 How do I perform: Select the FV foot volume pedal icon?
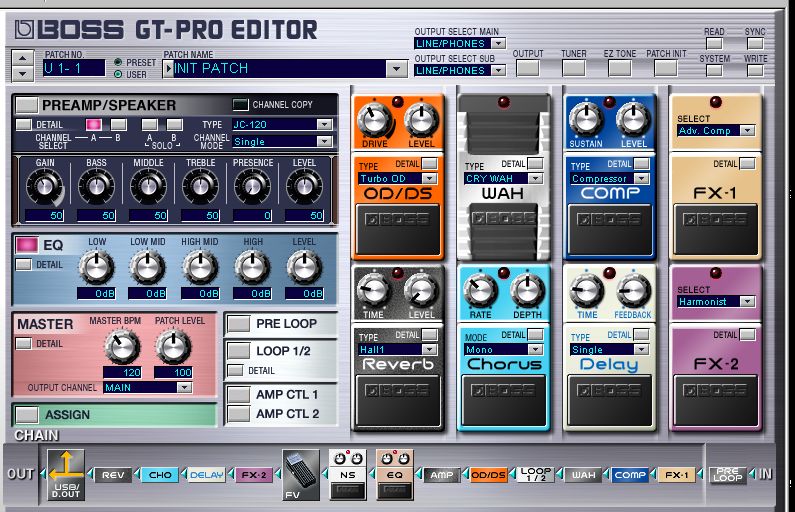click(x=301, y=474)
